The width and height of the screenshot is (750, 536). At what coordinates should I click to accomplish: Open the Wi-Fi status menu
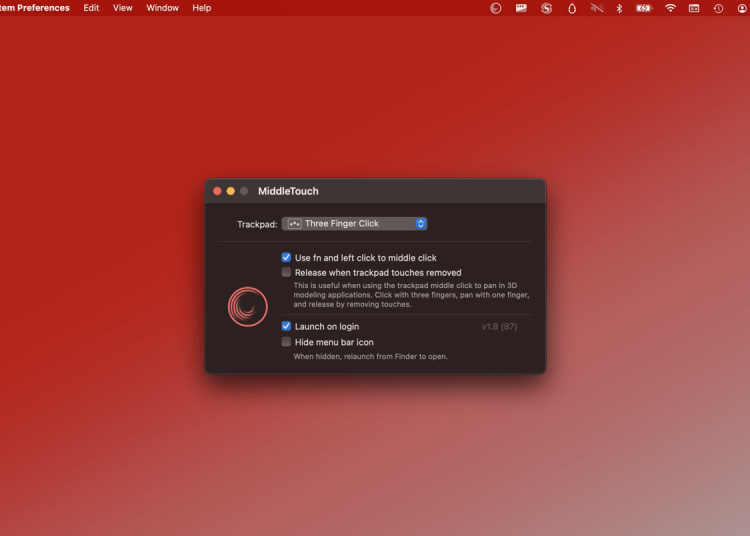click(x=670, y=8)
